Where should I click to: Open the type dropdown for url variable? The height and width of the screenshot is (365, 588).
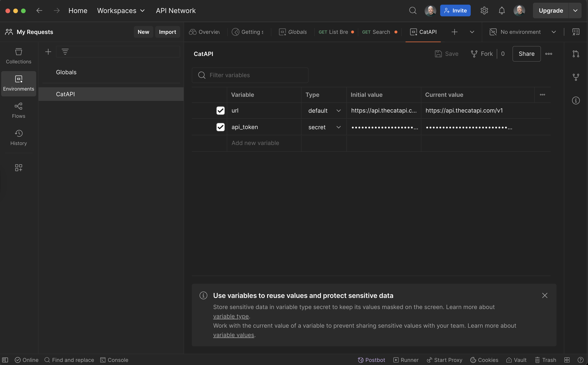(x=324, y=111)
